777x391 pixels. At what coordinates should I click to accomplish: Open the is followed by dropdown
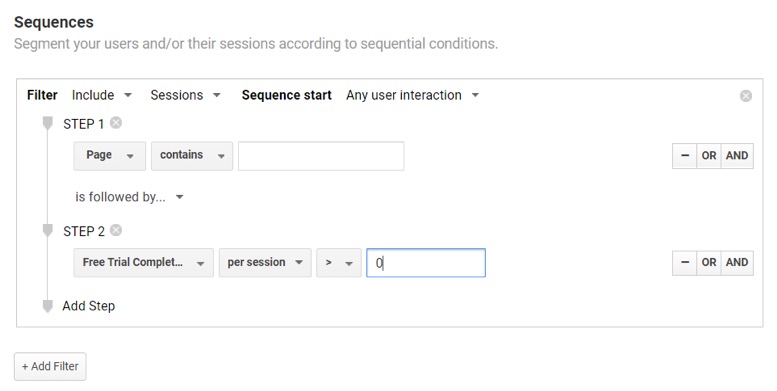coord(129,197)
